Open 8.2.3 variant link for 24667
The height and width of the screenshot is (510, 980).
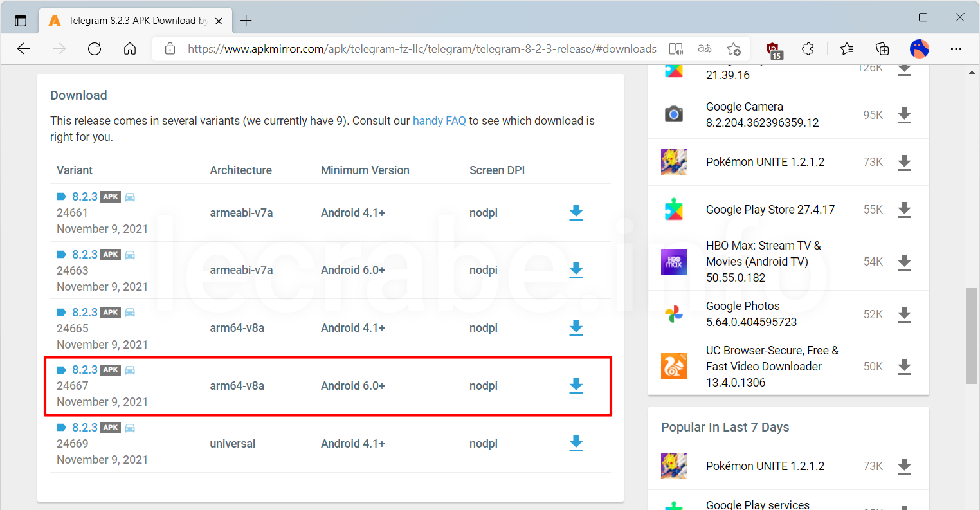pyautogui.click(x=85, y=370)
